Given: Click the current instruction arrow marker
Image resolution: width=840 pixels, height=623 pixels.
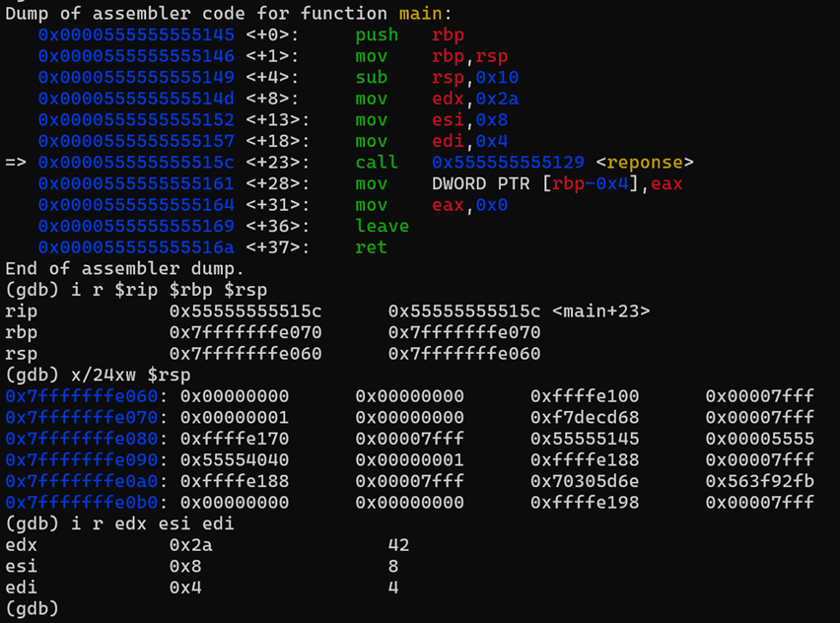Looking at the screenshot, I should pos(16,162).
